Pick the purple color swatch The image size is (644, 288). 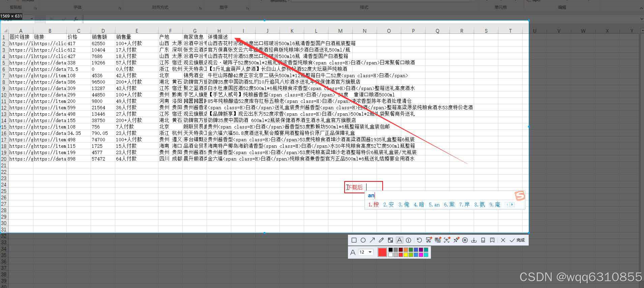point(421,250)
